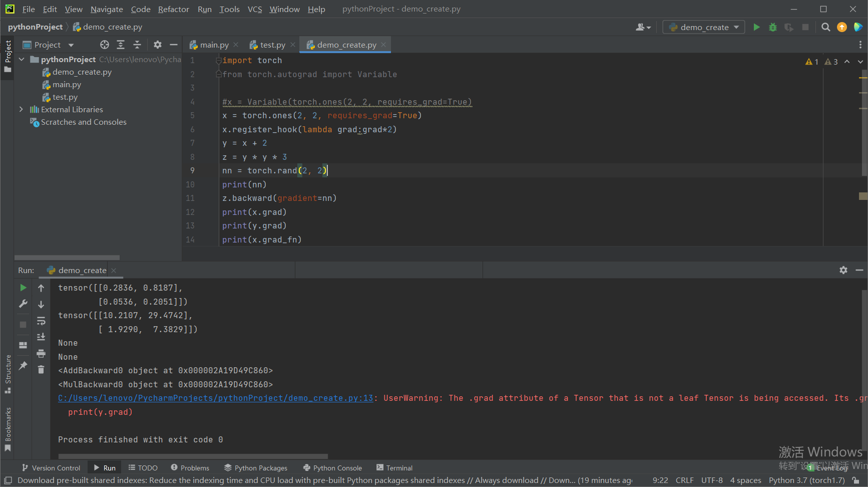Open Search Everywhere magnifier icon

coord(826,27)
